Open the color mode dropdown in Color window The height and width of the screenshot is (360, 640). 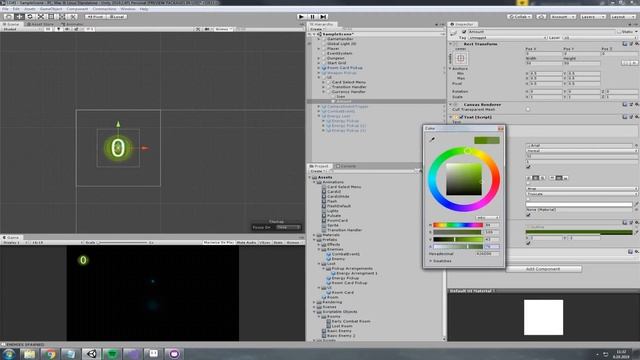pyautogui.click(x=487, y=218)
